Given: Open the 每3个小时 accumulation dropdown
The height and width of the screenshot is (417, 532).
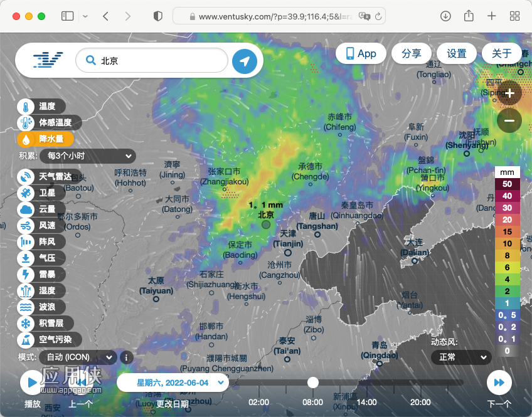Looking at the screenshot, I should click(88, 156).
